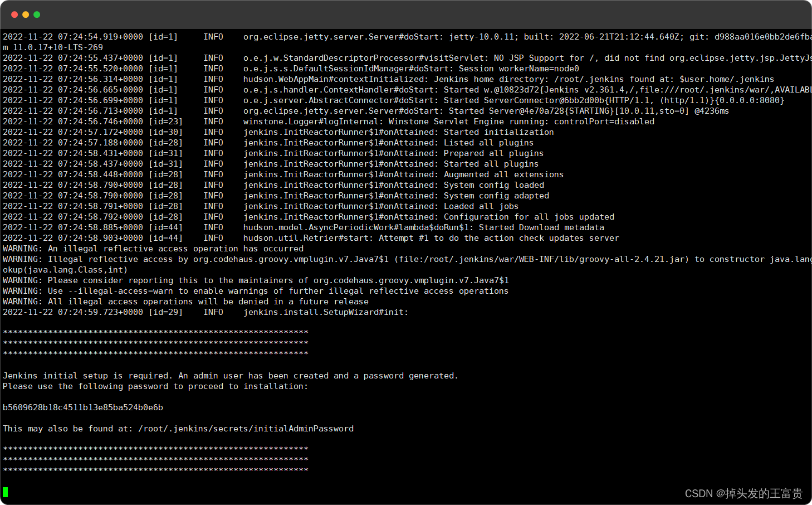Click the timestamp 07:24:54.919+0000

point(100,37)
